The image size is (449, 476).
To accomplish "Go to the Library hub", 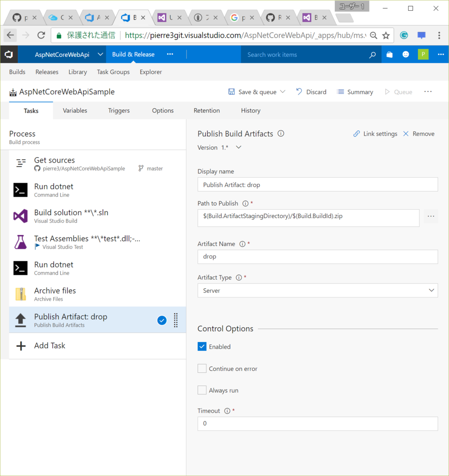I will click(78, 72).
